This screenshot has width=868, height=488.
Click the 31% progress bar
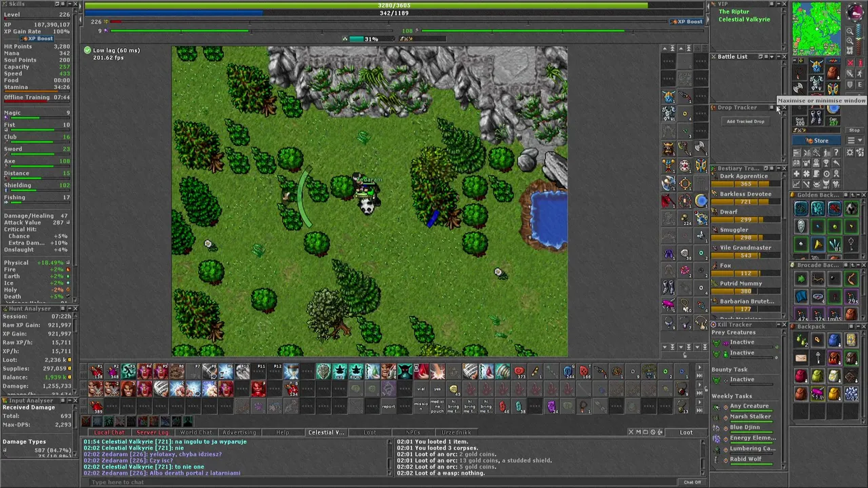tap(371, 39)
